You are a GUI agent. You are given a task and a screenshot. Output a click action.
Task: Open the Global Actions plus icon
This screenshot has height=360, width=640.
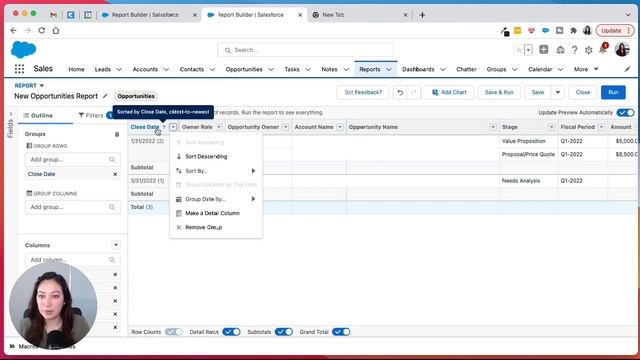tap(544, 50)
